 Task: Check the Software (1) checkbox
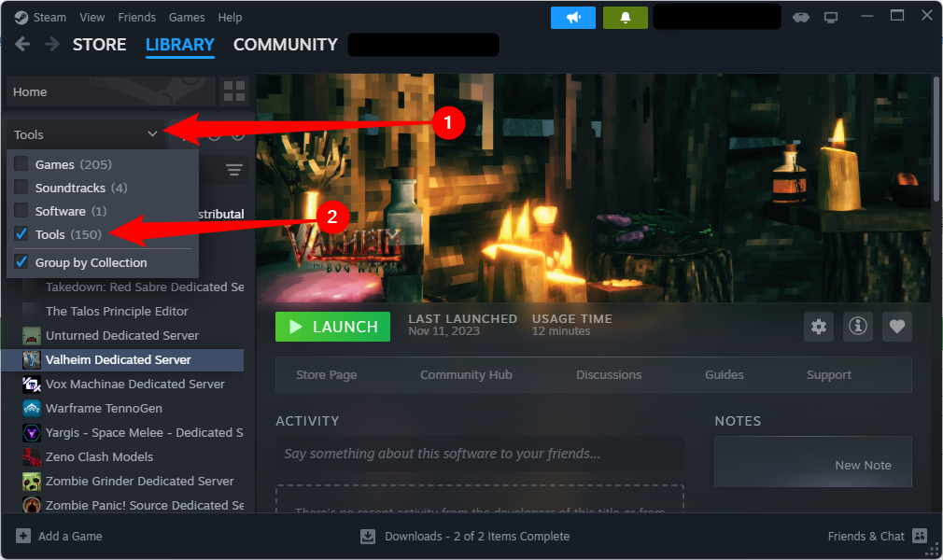coord(21,210)
